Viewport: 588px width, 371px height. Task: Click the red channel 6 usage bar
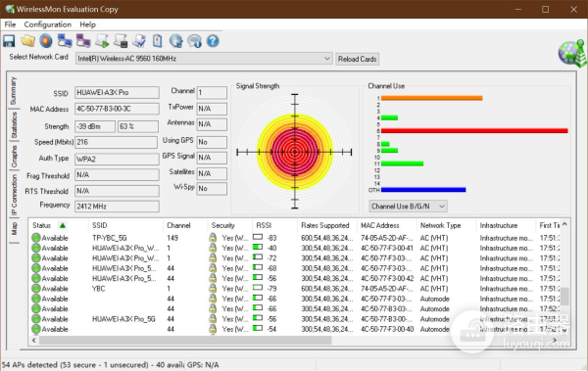474,131
